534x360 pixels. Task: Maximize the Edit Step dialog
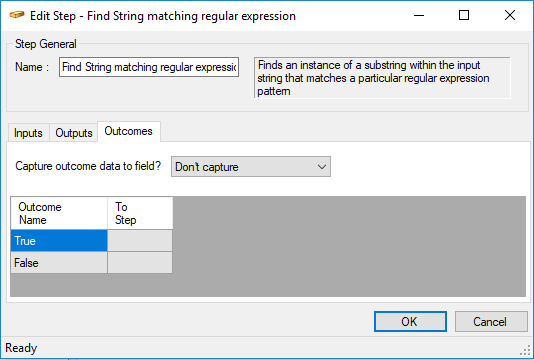[464, 15]
